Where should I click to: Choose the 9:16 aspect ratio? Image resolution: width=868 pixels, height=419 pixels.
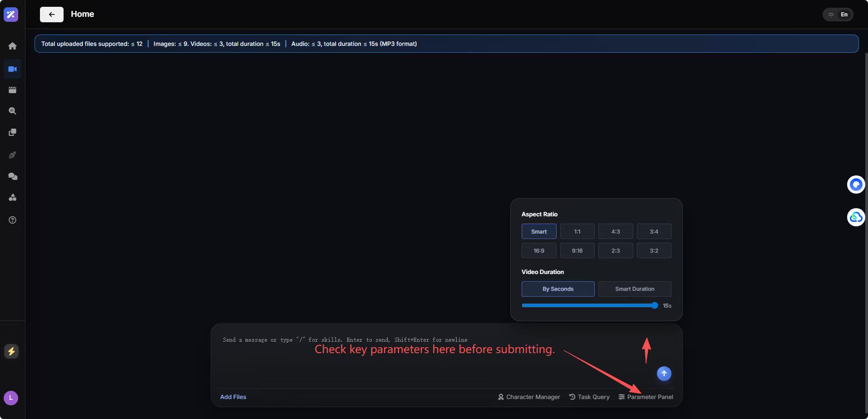pyautogui.click(x=577, y=250)
